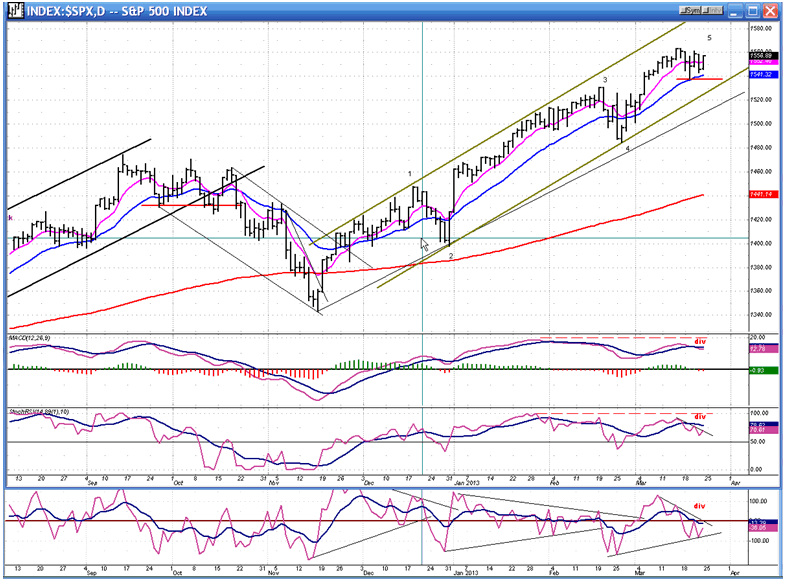Image resolution: width=786 pixels, height=585 pixels.
Task: Click the red div note in MACD panel
Action: (x=700, y=341)
